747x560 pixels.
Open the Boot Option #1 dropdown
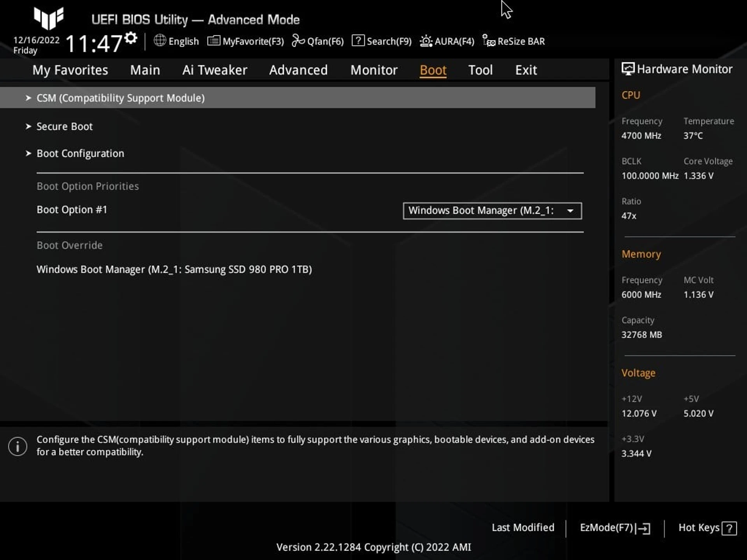(x=492, y=211)
